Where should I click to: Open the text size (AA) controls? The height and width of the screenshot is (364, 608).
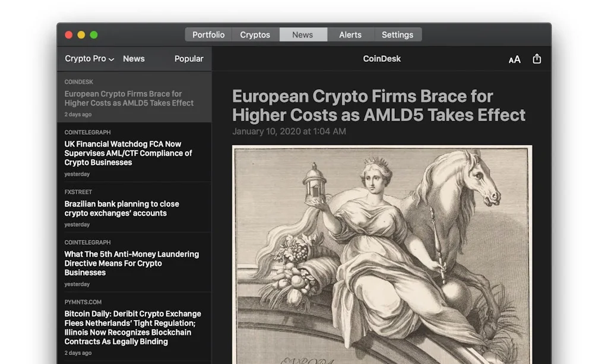(x=514, y=59)
